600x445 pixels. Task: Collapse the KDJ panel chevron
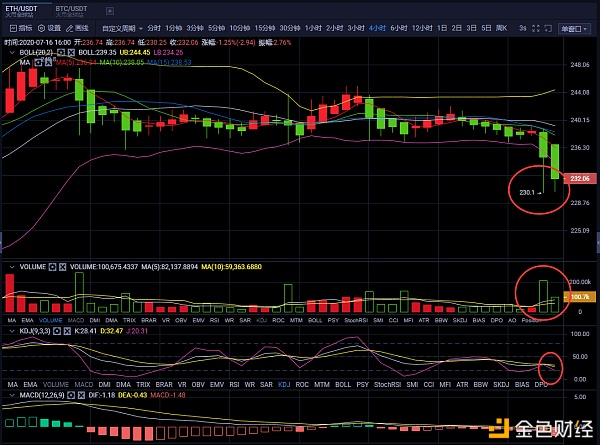[x=12, y=331]
